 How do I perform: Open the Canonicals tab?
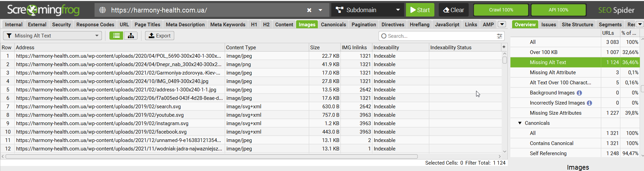(333, 24)
